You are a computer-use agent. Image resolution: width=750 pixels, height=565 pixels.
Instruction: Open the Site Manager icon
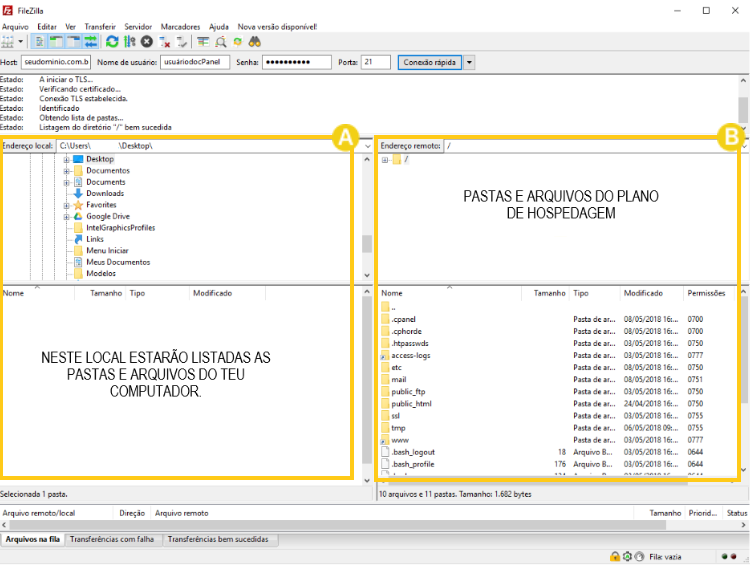(8, 42)
